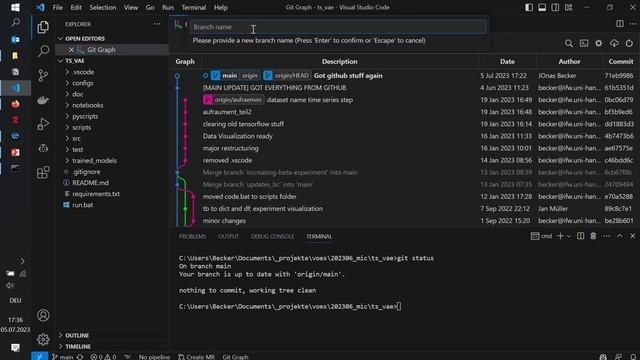Switch to the Problems panel tab
The width and height of the screenshot is (640, 360).
coord(192,236)
